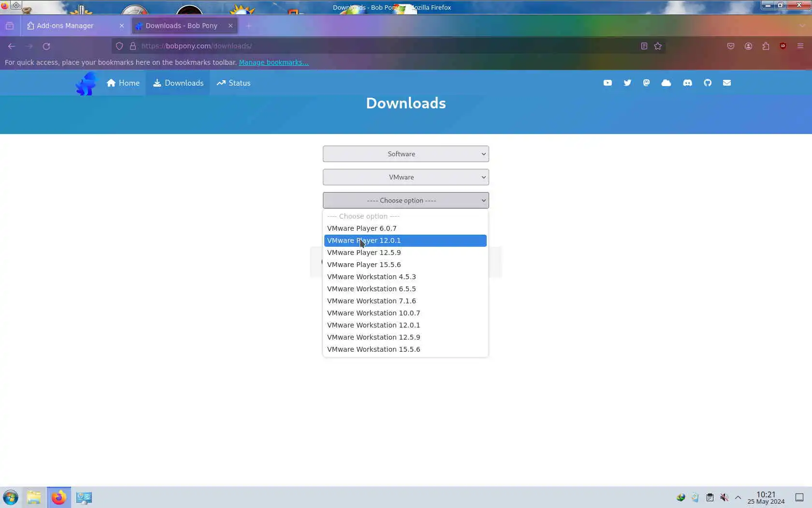List all open tabs
The width and height of the screenshot is (812, 508).
pyautogui.click(x=802, y=26)
